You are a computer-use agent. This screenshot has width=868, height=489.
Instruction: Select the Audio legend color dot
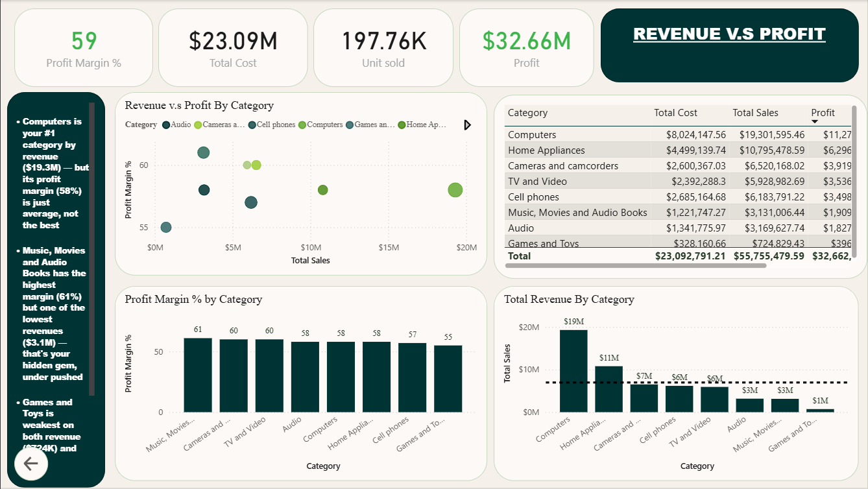click(166, 125)
